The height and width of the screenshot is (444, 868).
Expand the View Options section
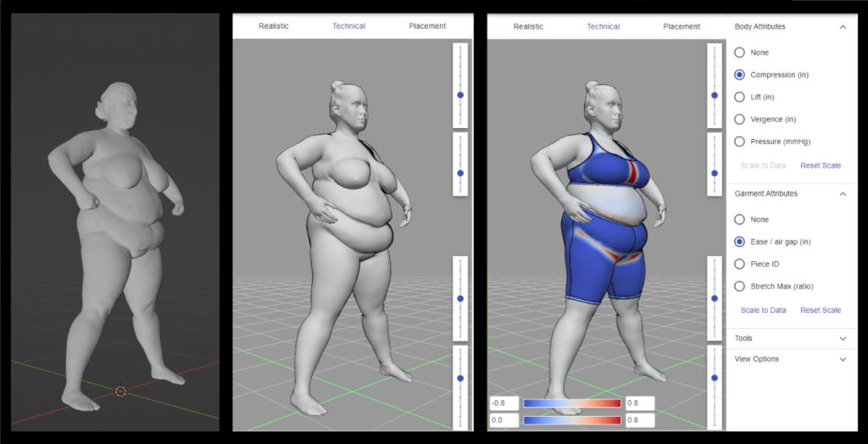[843, 359]
